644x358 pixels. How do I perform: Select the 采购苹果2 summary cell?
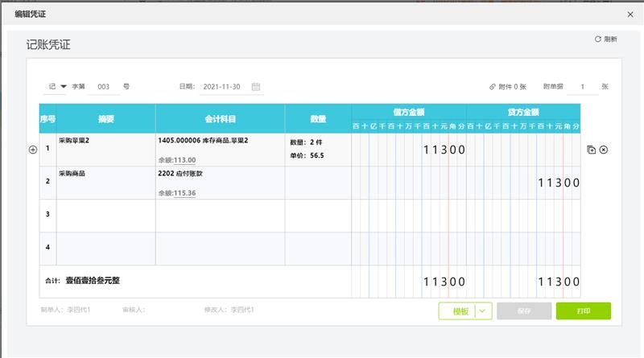pos(105,150)
